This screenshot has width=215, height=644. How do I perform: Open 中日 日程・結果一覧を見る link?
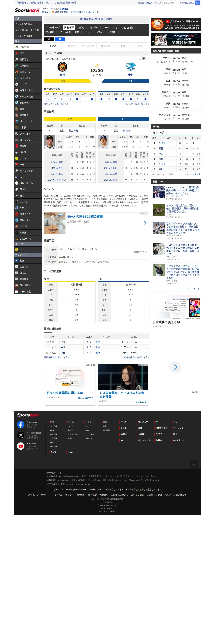coord(137,104)
